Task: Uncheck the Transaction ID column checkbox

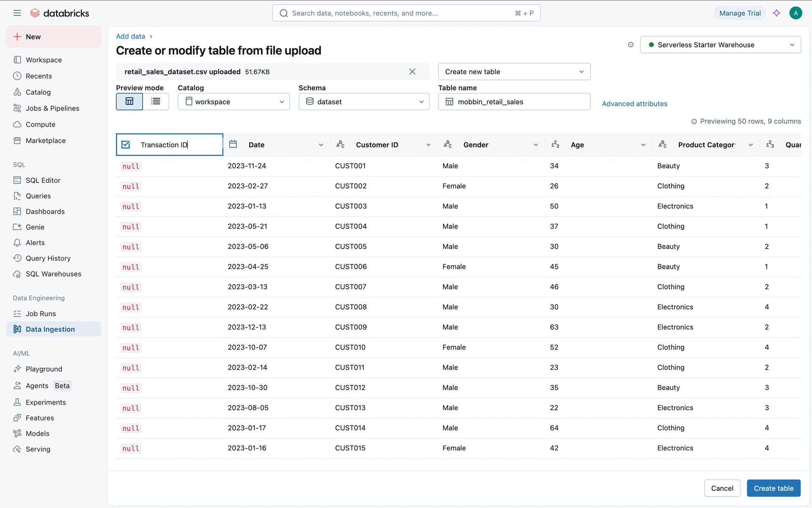Action: pyautogui.click(x=126, y=145)
